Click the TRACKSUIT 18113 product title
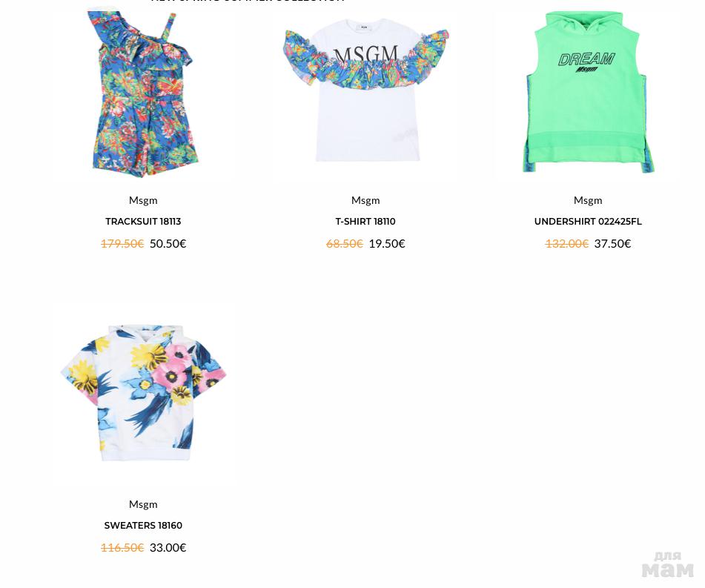Screen dimensions: 705x588 143,222
